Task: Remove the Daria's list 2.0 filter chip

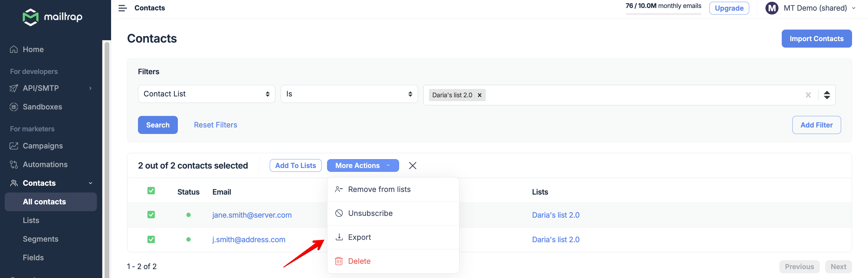Action: click(x=480, y=95)
